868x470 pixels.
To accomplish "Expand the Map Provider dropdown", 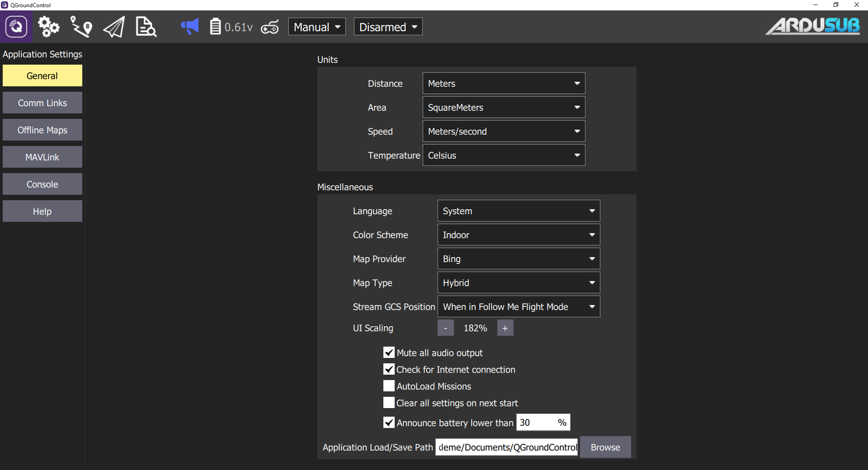I will pos(519,258).
